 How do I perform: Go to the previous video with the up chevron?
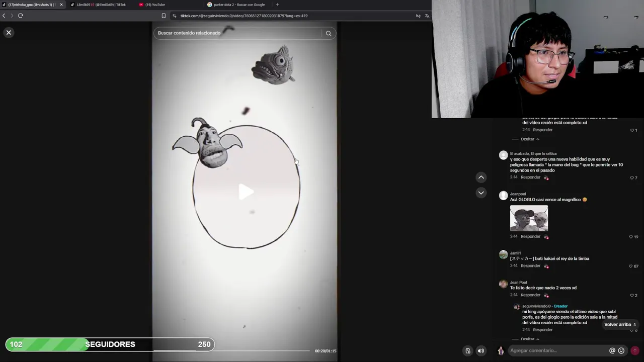tap(481, 177)
